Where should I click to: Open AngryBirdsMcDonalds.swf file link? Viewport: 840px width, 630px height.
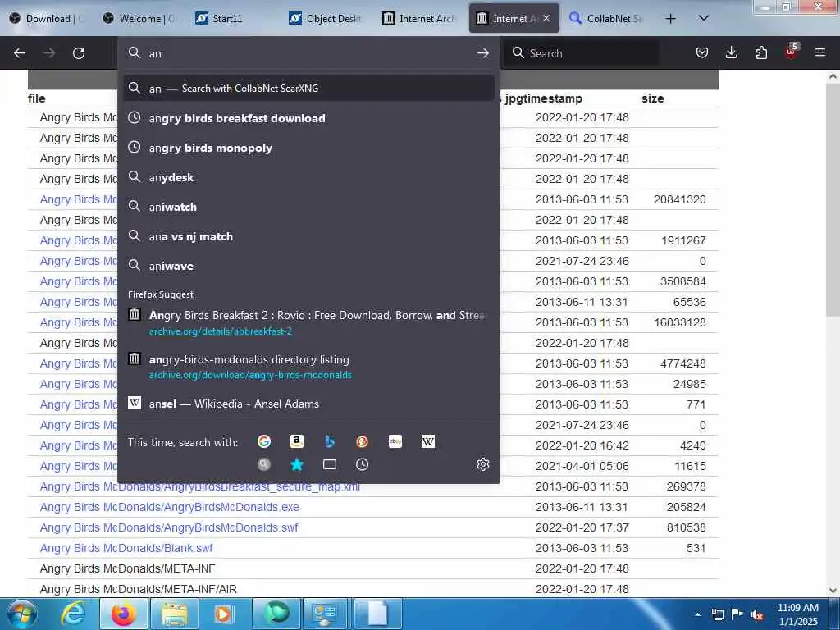pos(169,527)
